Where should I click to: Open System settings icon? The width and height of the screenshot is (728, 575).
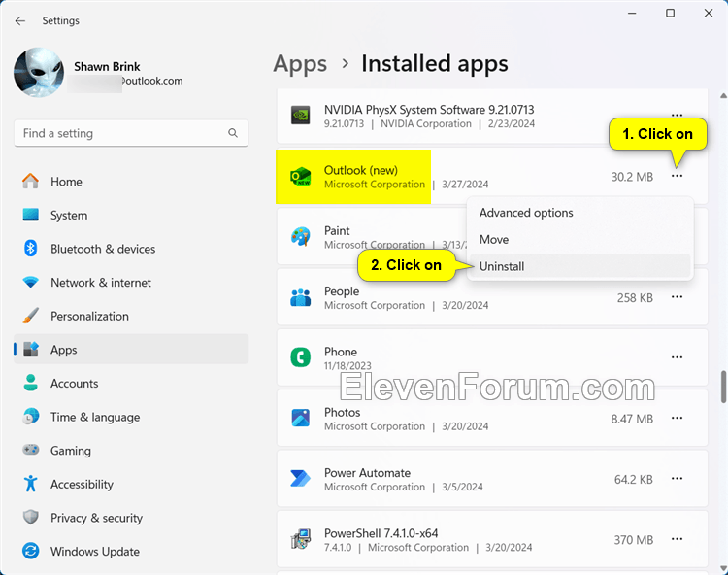[x=31, y=215]
